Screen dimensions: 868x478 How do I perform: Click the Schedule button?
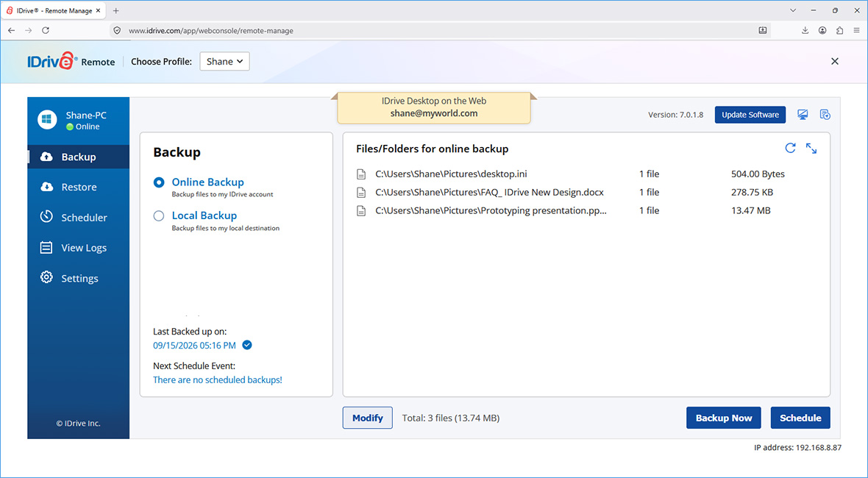coord(800,418)
